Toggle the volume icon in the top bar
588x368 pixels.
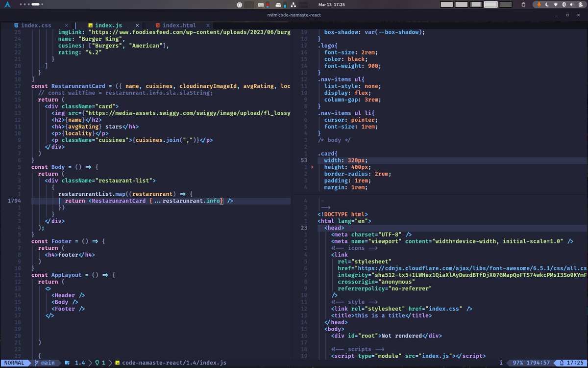click(x=572, y=4)
